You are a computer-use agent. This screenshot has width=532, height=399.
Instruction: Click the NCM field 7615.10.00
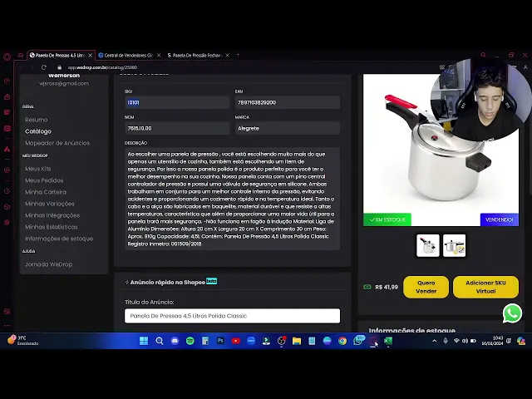click(177, 128)
